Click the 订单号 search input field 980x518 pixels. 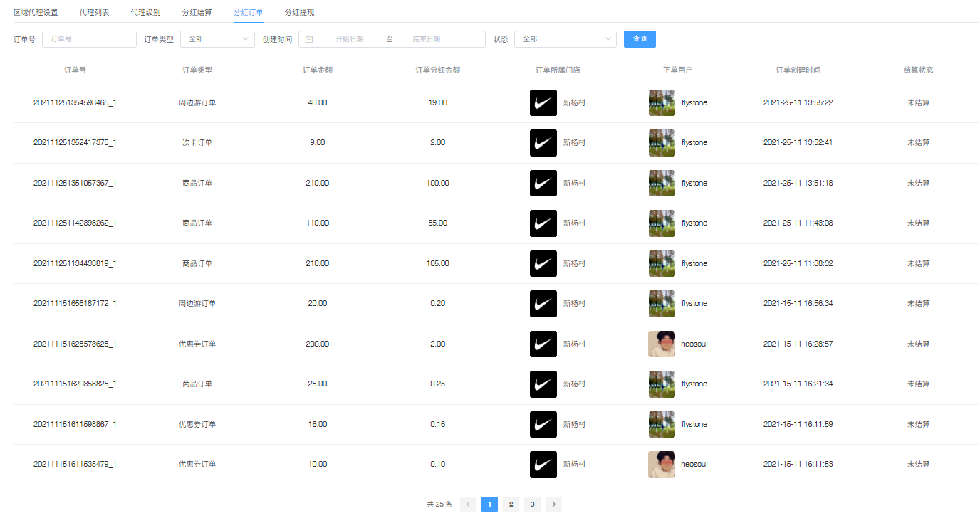[x=89, y=39]
